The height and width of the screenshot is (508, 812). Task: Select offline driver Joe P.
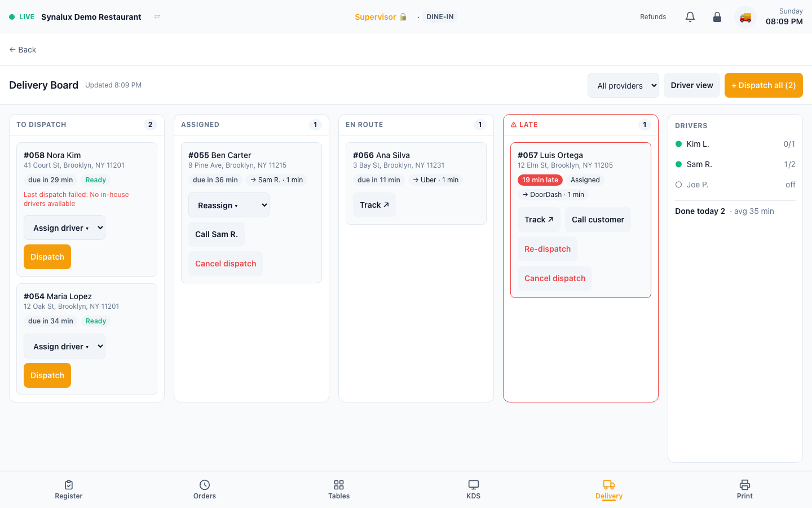tap(735, 185)
